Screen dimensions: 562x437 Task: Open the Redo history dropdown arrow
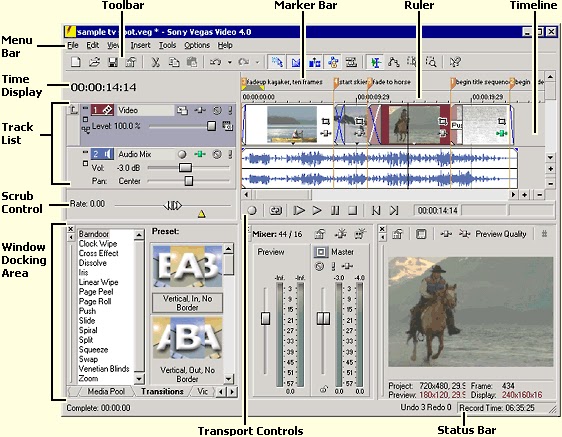[257, 62]
